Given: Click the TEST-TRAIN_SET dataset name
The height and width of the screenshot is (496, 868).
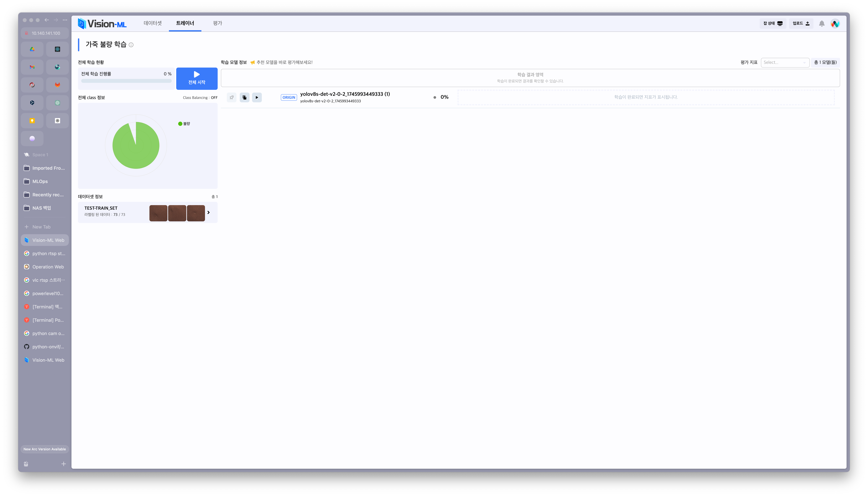Looking at the screenshot, I should pos(101,208).
